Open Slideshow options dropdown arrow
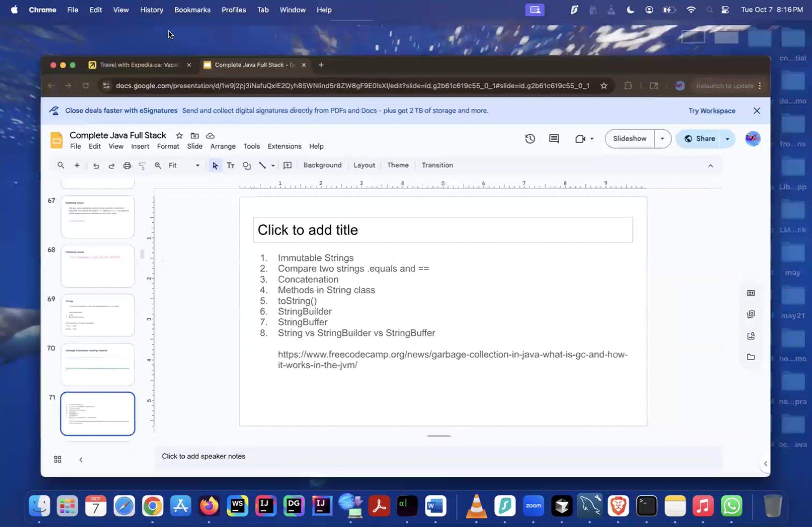Screen dimensions: 812x527 point(662,139)
